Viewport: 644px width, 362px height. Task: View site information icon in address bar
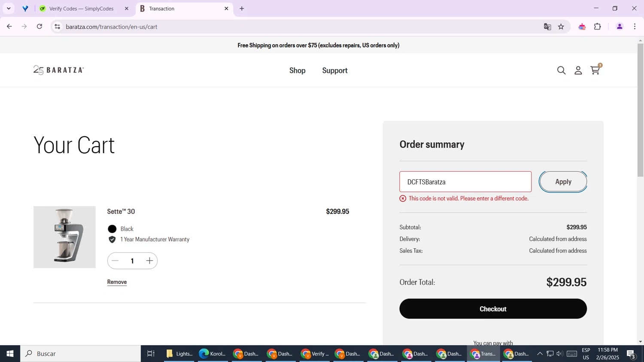[57, 27]
